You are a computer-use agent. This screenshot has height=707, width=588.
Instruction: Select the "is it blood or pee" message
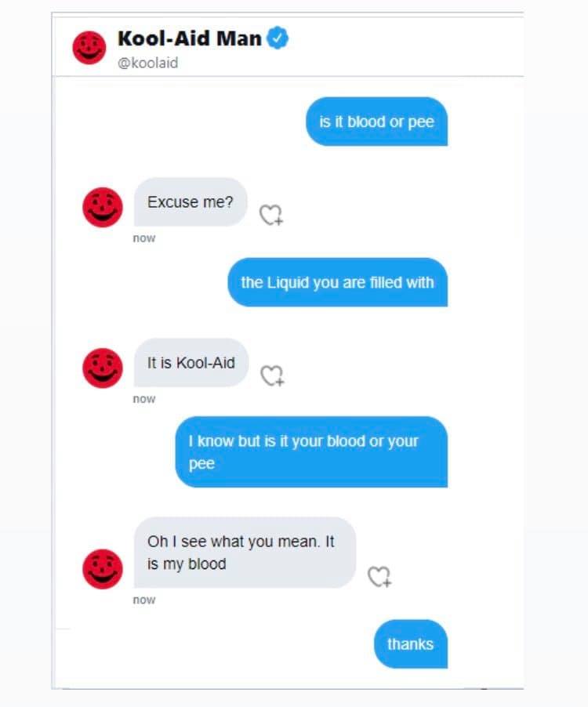[x=376, y=121]
